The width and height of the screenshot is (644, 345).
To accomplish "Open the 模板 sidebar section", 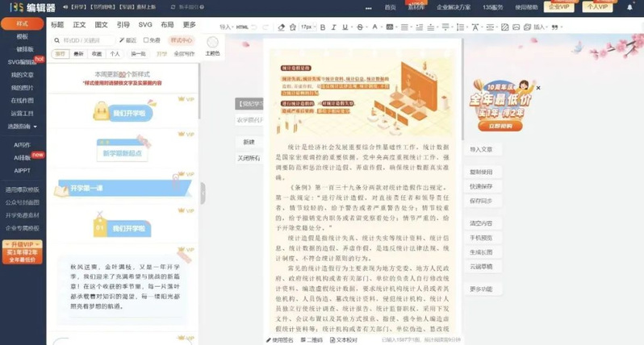I will [x=22, y=36].
